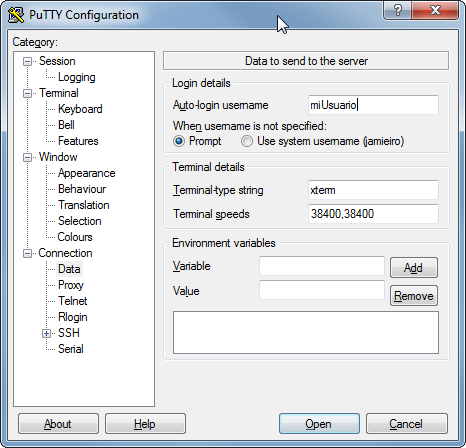The width and height of the screenshot is (466, 448).
Task: Open the Proxy category
Action: click(x=71, y=285)
